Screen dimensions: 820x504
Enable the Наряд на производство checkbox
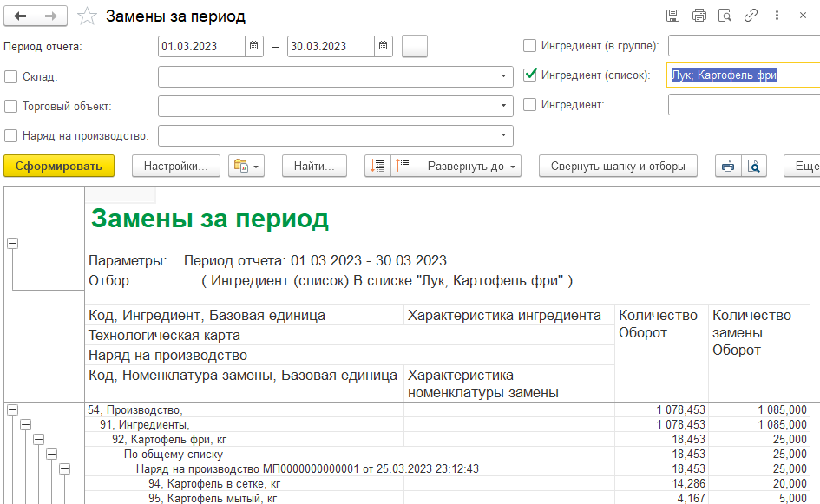click(11, 135)
